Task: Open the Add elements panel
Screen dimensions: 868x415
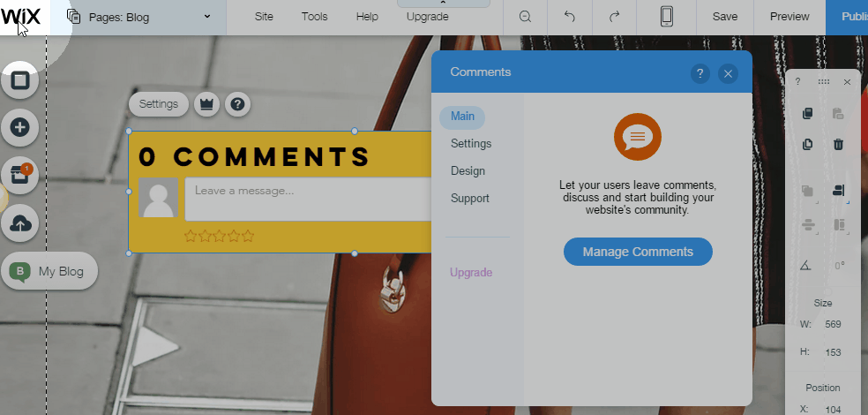Action: pos(20,127)
